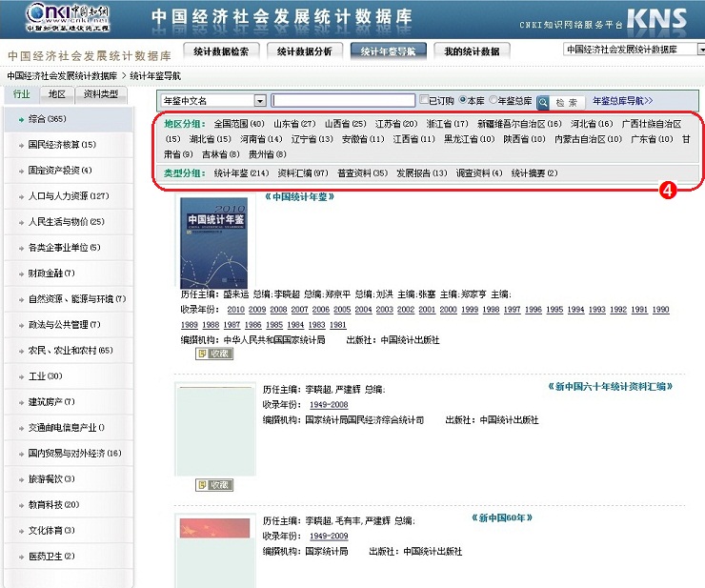Filter by 山东省 (27) region
705x588 pixels.
click(x=294, y=124)
